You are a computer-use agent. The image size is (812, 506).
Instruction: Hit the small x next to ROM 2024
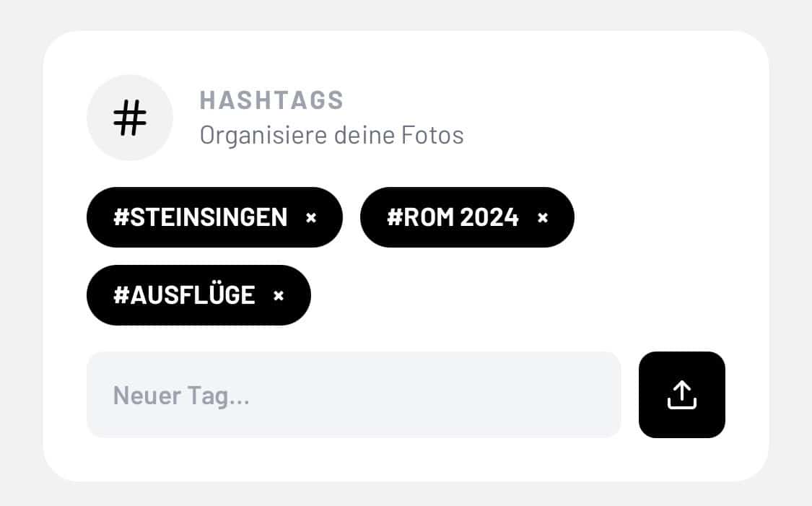pos(543,217)
